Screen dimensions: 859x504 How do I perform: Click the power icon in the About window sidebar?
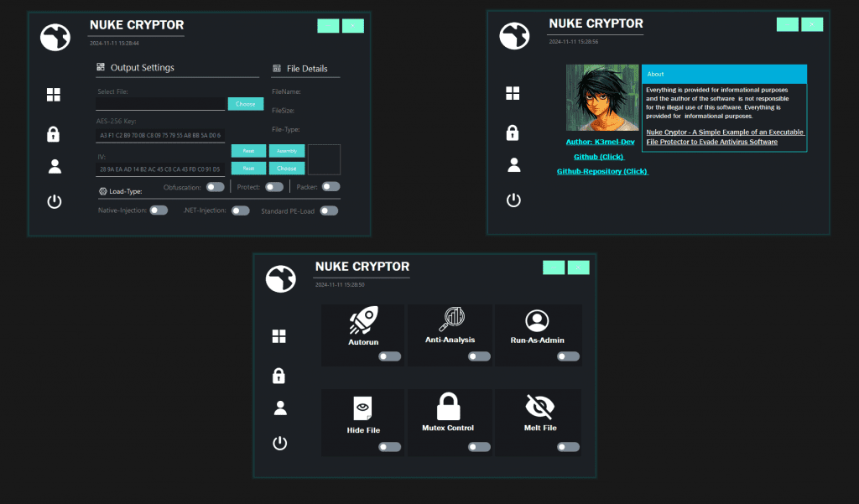pos(513,200)
